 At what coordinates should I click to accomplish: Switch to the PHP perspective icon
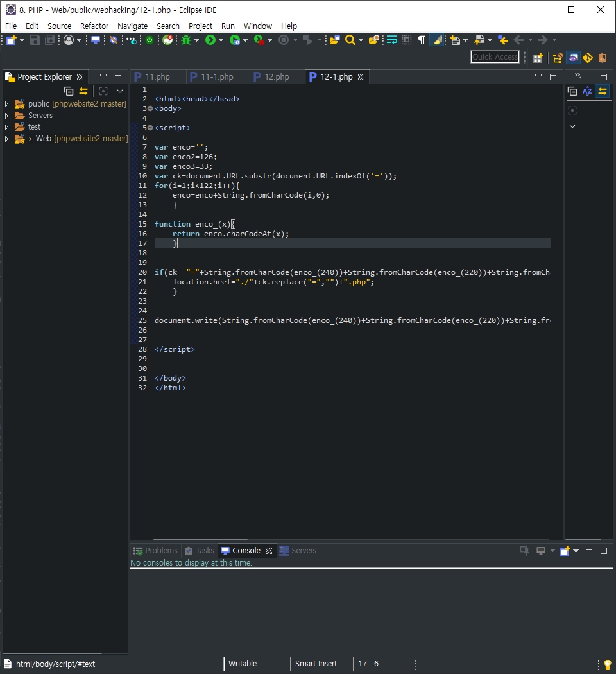click(573, 58)
